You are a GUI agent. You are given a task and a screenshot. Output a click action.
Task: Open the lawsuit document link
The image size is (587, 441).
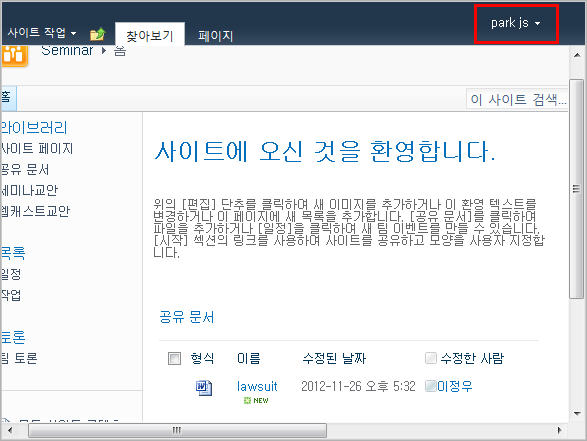pos(257,386)
